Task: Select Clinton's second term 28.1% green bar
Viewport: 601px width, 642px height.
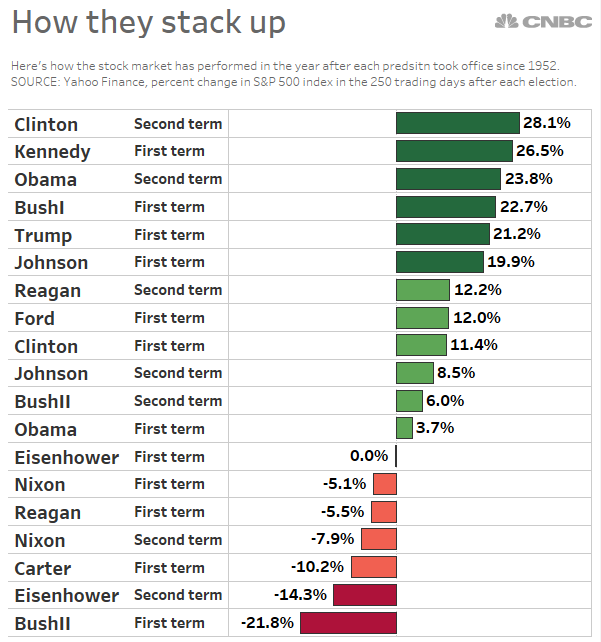Action: (457, 123)
